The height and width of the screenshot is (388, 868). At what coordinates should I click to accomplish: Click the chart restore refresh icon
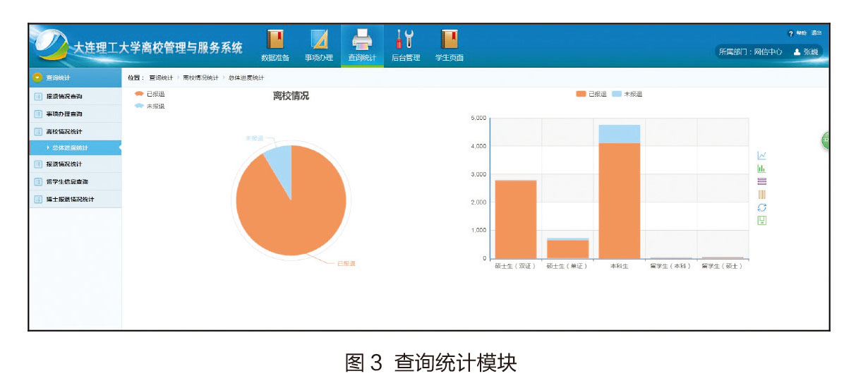click(762, 207)
